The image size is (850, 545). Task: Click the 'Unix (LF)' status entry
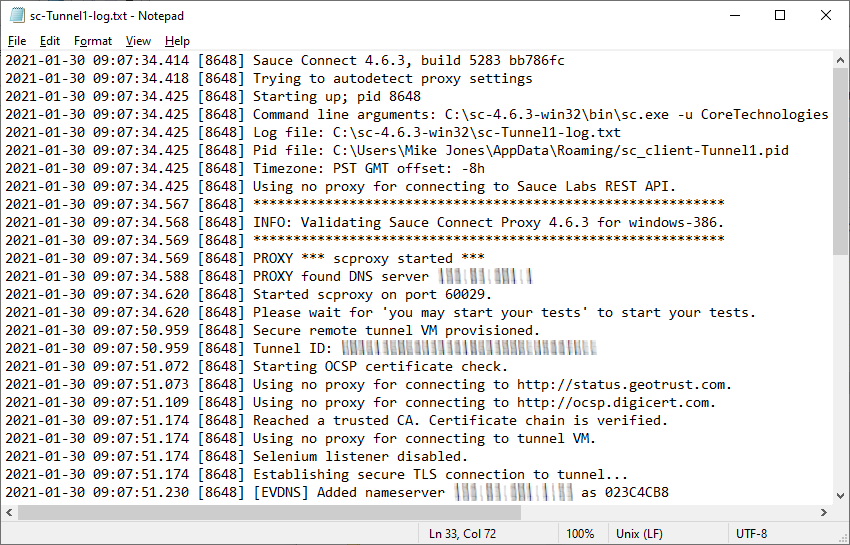pos(639,534)
